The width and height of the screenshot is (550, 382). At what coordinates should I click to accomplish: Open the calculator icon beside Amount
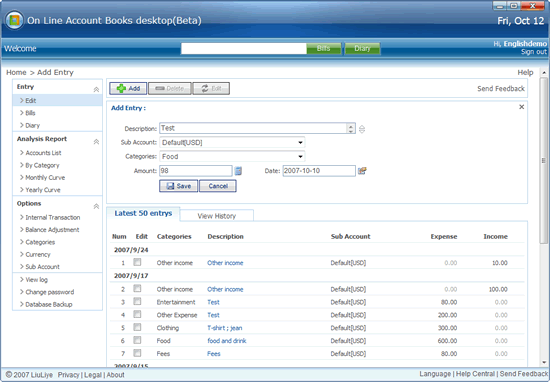coord(238,171)
